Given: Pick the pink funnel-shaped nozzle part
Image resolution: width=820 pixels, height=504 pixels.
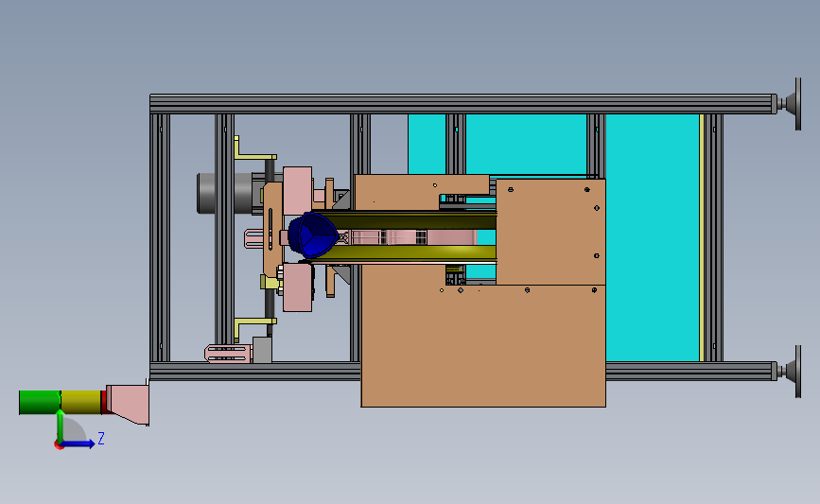Looking at the screenshot, I should 128,404.
